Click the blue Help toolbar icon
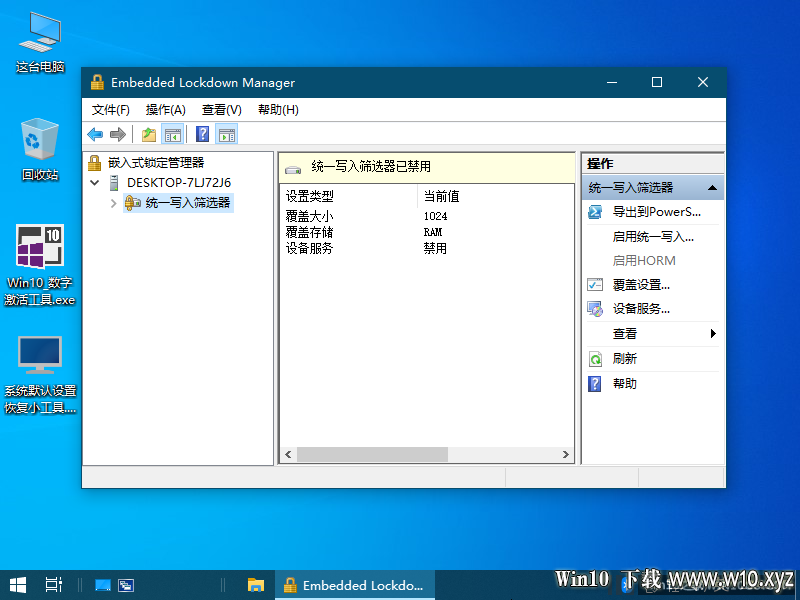The image size is (800, 600). pos(203,135)
